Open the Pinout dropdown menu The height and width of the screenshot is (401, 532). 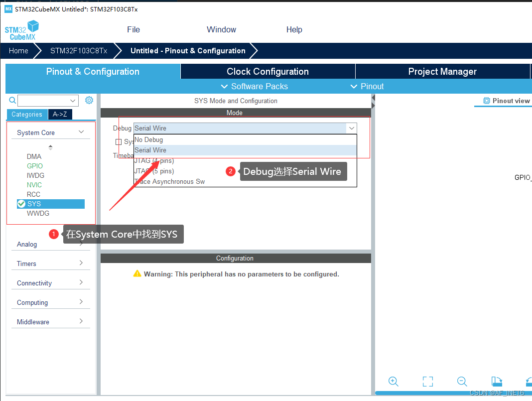click(367, 87)
